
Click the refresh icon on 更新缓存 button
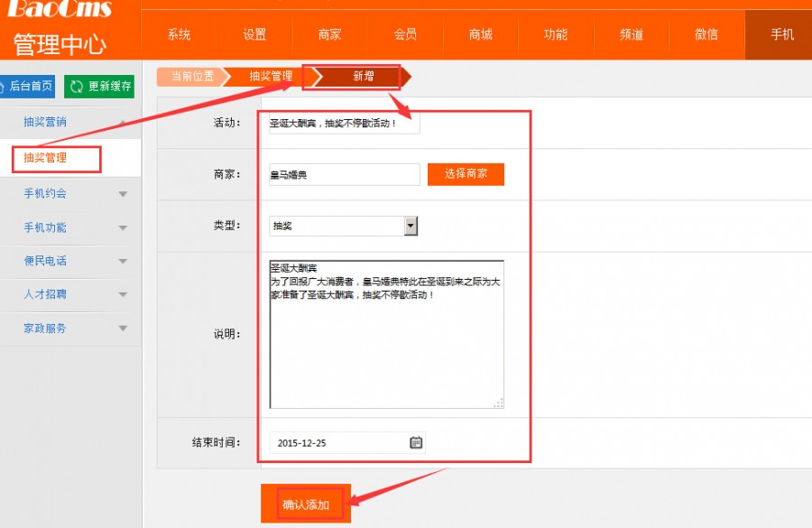coord(76,86)
